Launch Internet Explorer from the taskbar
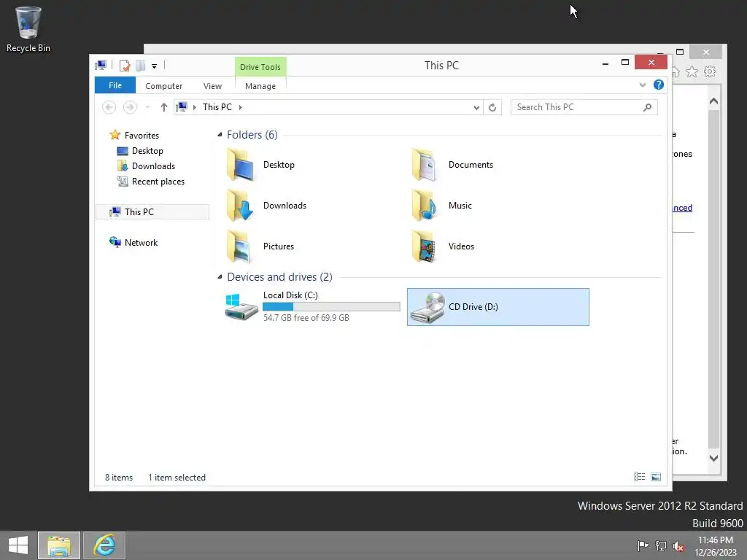This screenshot has height=560, width=747. click(x=104, y=545)
